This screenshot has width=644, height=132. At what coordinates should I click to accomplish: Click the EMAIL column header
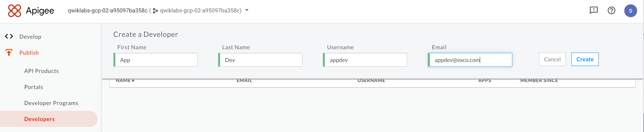point(244,81)
